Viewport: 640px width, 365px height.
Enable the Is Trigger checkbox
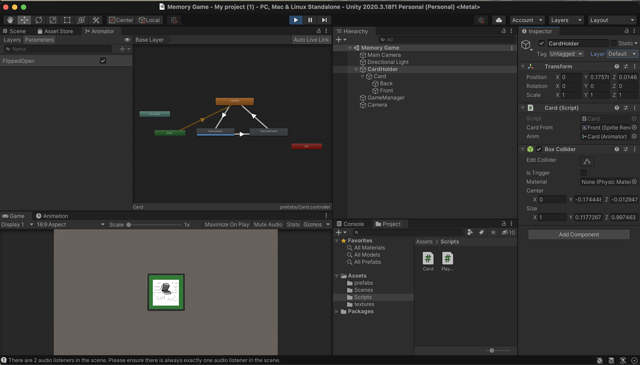click(x=583, y=173)
